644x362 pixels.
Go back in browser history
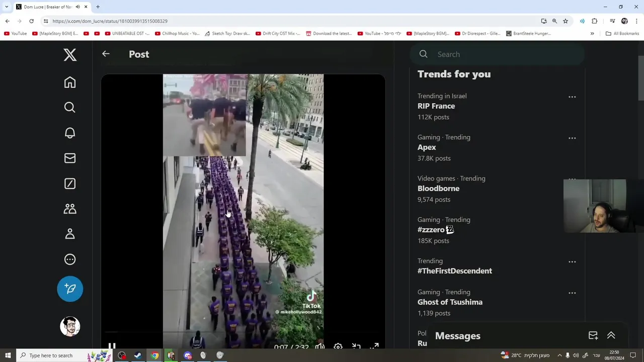pyautogui.click(x=7, y=21)
